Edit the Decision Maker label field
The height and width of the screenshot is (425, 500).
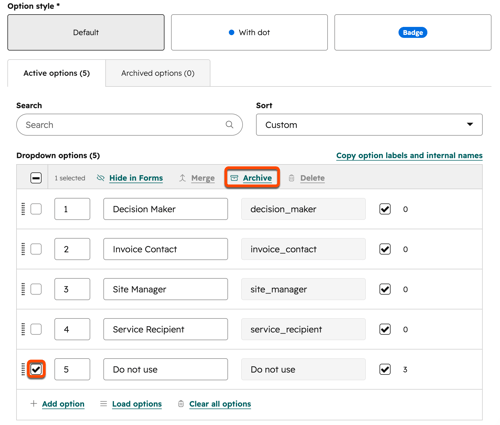(x=166, y=209)
